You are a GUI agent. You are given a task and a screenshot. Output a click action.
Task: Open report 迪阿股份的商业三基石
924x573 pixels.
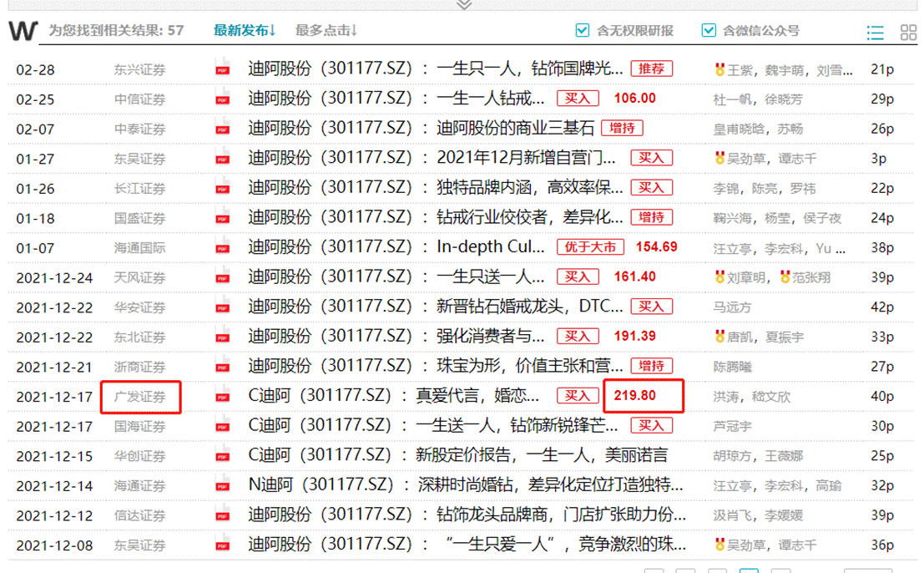516,129
